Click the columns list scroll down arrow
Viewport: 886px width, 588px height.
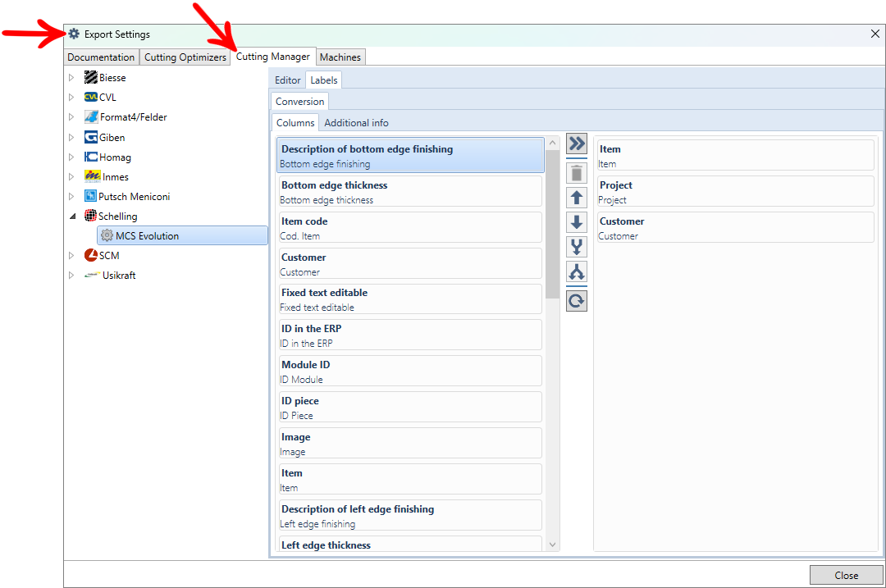pyautogui.click(x=553, y=545)
